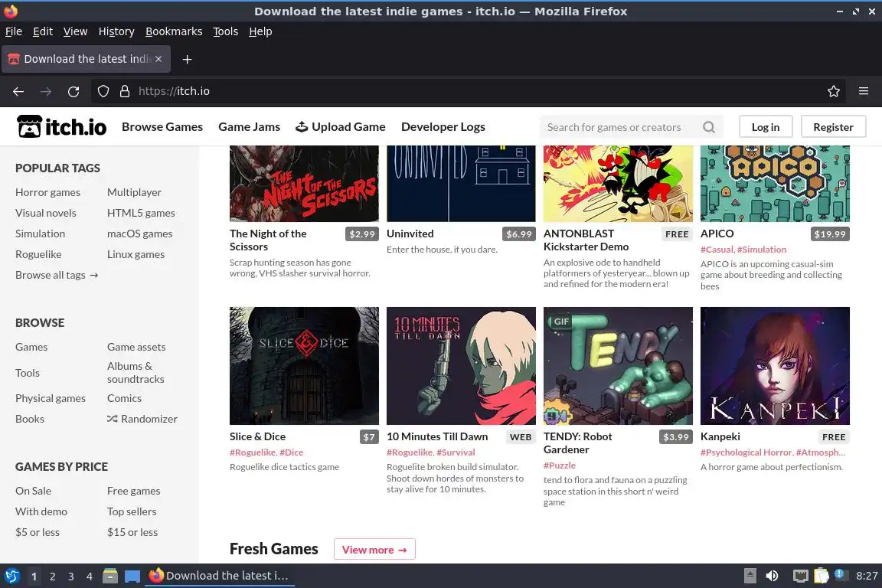Click Upload Game link
The width and height of the screenshot is (882, 588).
340,127
